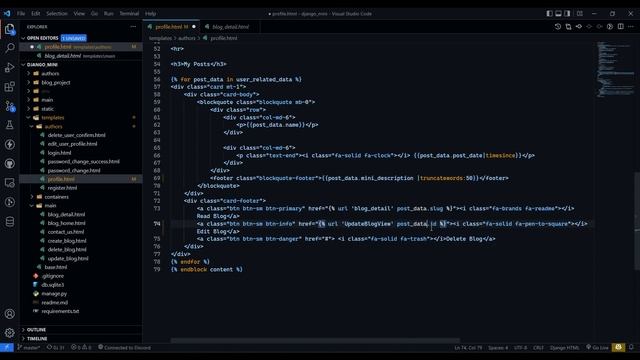This screenshot has height=360, width=640.
Task: Click Connected to Discord status item
Action: pos(124,347)
